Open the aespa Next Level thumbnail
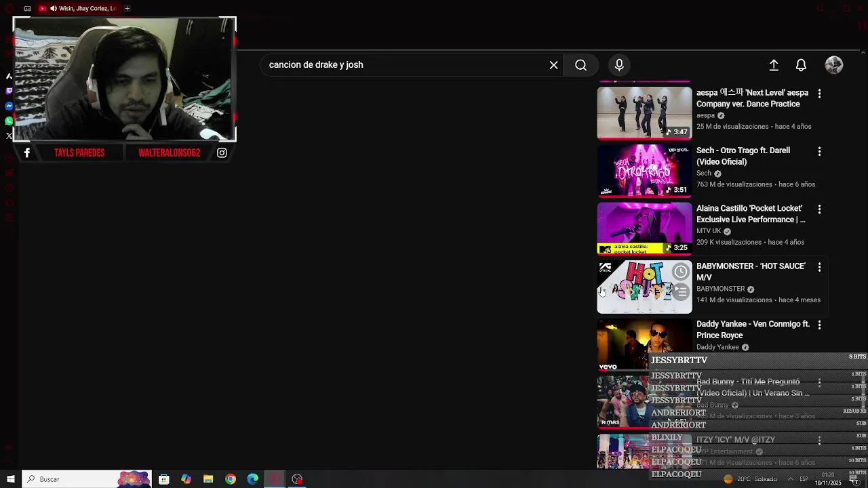This screenshot has height=488, width=868. pyautogui.click(x=644, y=113)
